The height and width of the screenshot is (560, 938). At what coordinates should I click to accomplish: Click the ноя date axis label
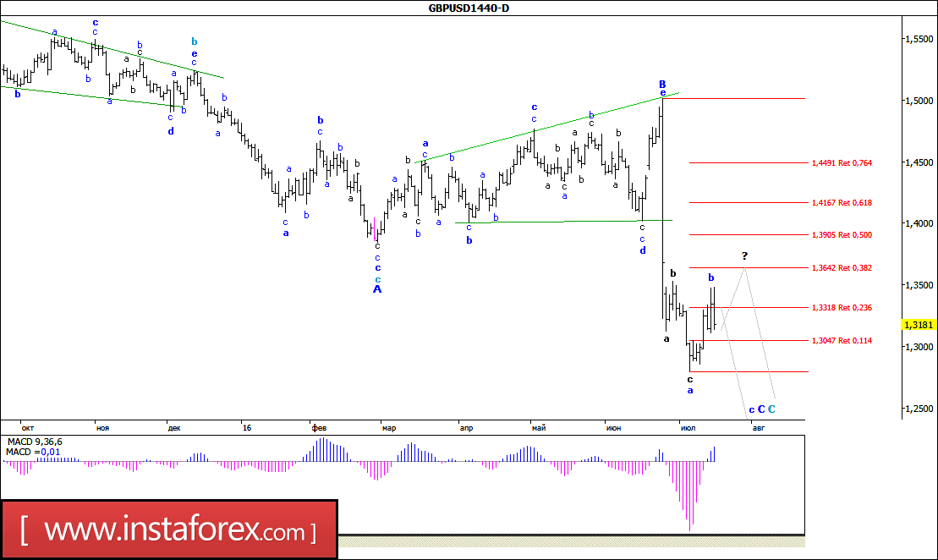click(x=102, y=428)
